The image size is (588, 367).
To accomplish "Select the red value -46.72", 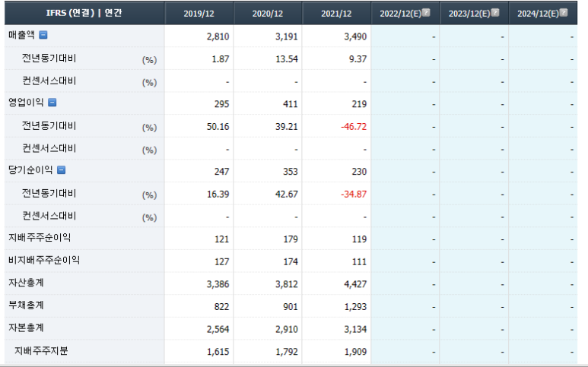I will click(x=354, y=127).
